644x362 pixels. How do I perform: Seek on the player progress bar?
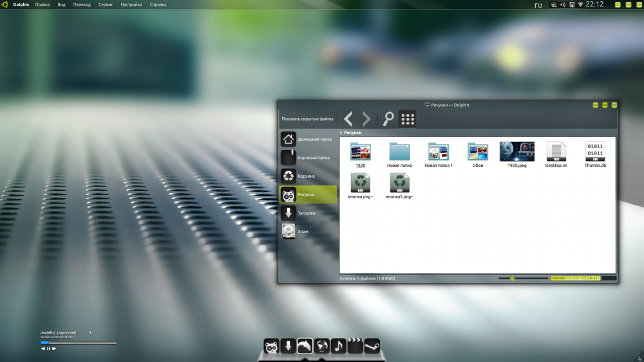click(x=79, y=342)
